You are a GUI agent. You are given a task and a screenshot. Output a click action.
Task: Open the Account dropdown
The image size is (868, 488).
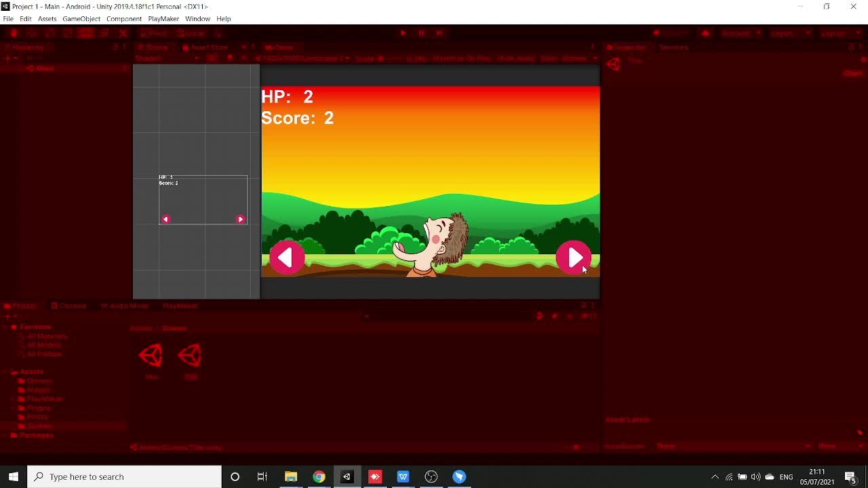741,33
